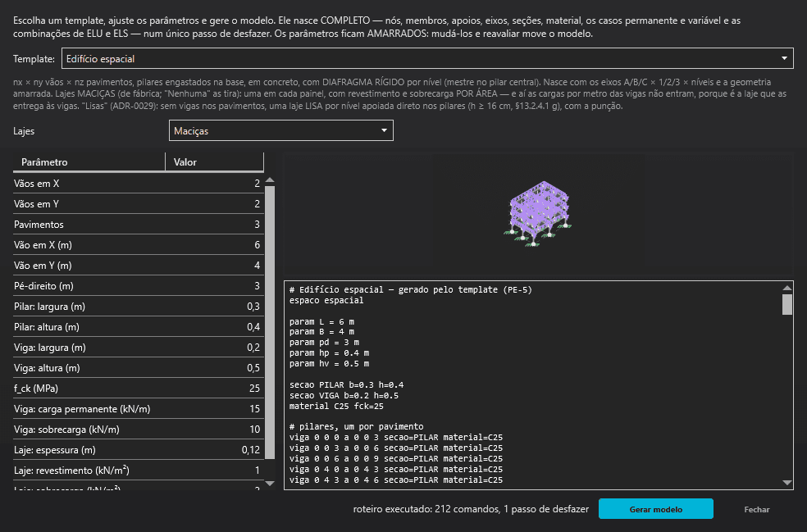Screen dimensions: 807x532
Task: Edit the Pavimentos value 3
Action: (x=215, y=225)
